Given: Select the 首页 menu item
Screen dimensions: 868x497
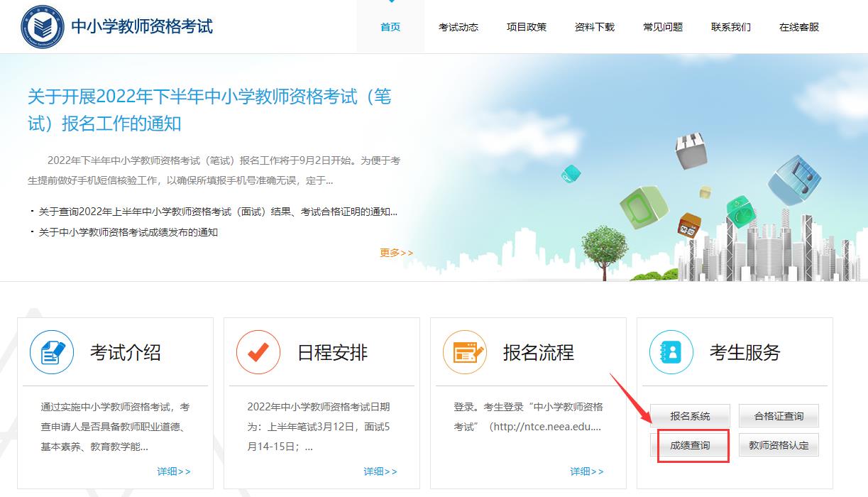Looking at the screenshot, I should pyautogui.click(x=390, y=27).
